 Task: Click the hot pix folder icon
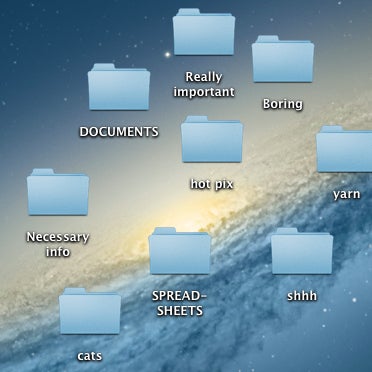pyautogui.click(x=212, y=139)
